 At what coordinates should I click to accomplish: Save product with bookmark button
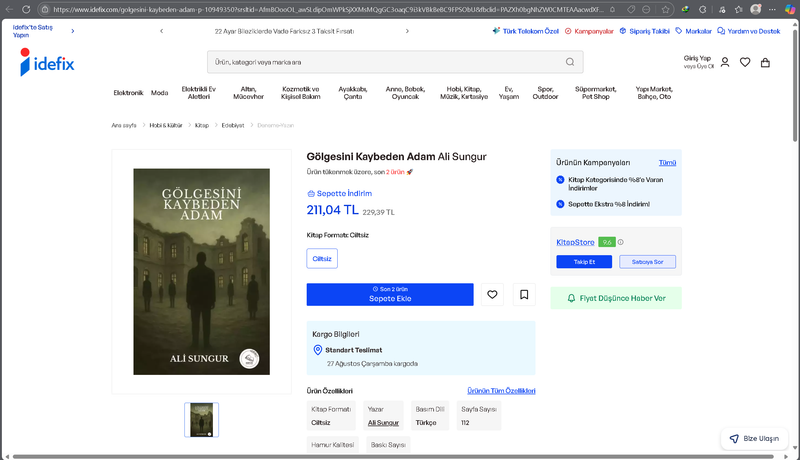tap(524, 294)
